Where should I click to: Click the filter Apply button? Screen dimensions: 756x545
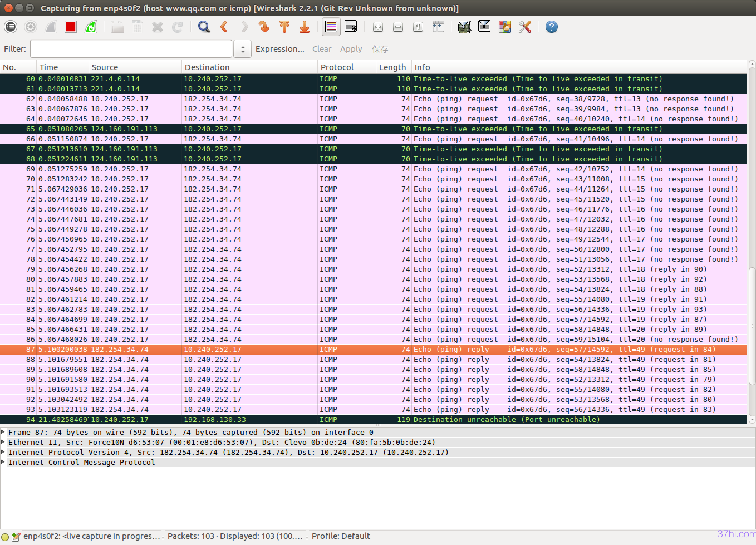pyautogui.click(x=351, y=49)
